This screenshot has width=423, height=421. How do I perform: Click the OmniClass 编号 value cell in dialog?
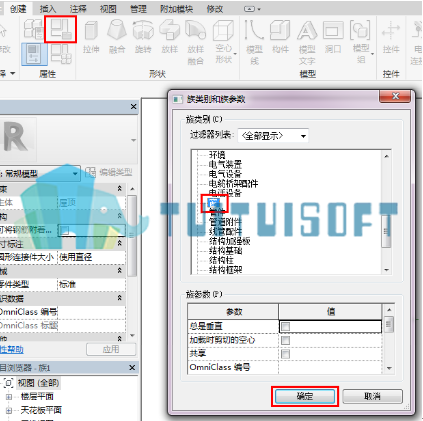click(330, 367)
